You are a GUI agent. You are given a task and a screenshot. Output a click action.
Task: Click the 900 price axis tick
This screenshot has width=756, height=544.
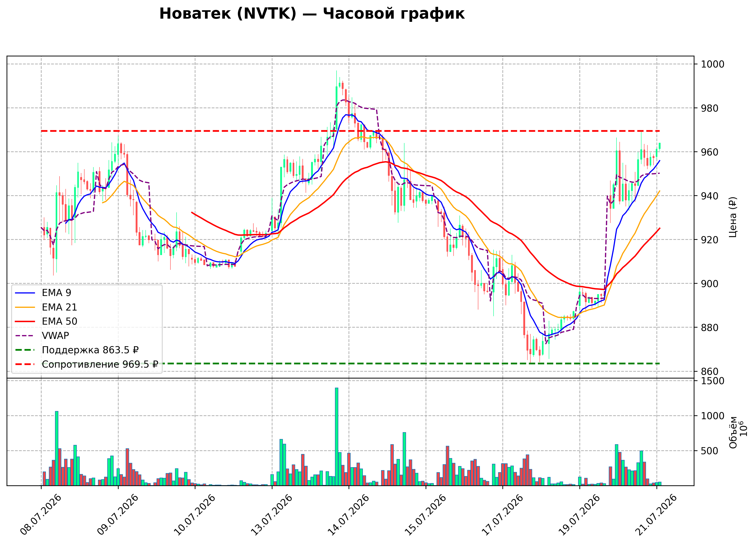pyautogui.click(x=710, y=284)
